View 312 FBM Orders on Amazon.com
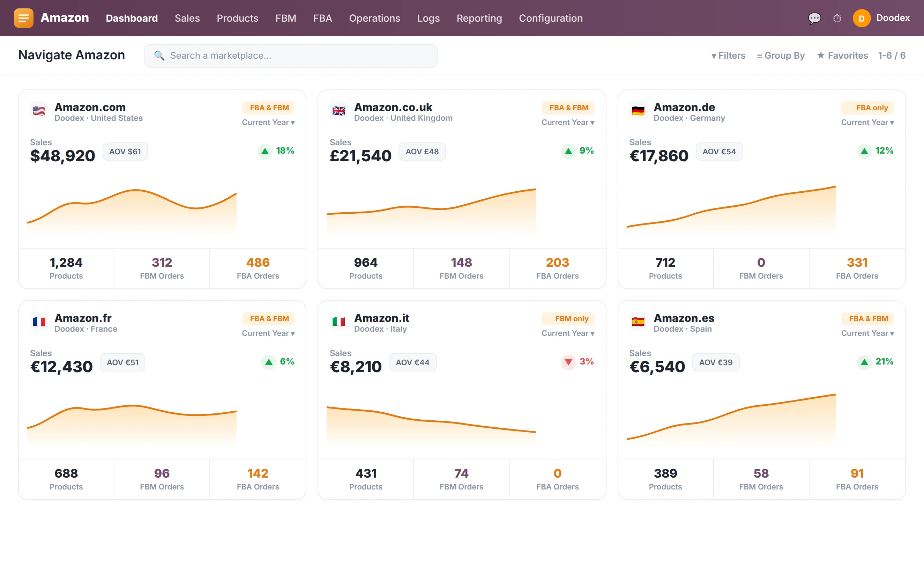 click(162, 268)
